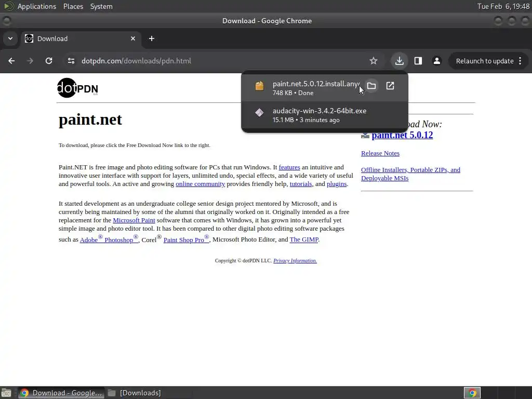Image resolution: width=532 pixels, height=399 pixels.
Task: Toggle the Chrome downloads button
Action: point(400,61)
